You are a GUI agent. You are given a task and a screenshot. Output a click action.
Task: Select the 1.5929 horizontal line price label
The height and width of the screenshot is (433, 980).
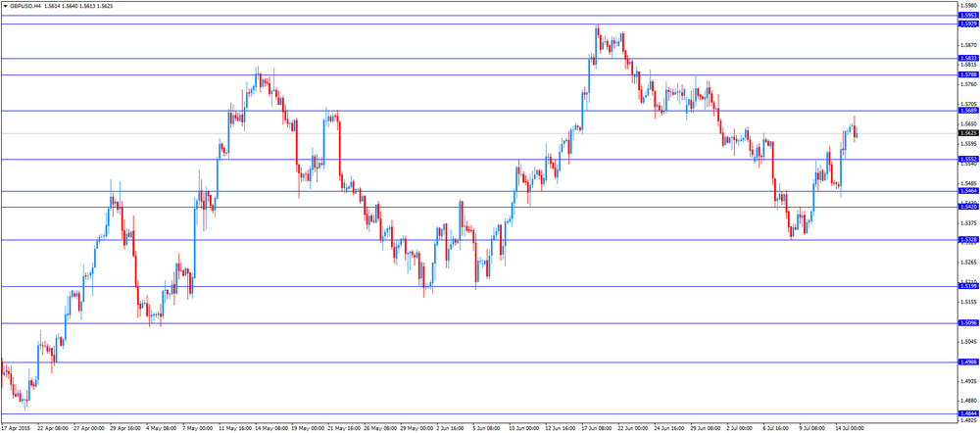click(x=967, y=24)
